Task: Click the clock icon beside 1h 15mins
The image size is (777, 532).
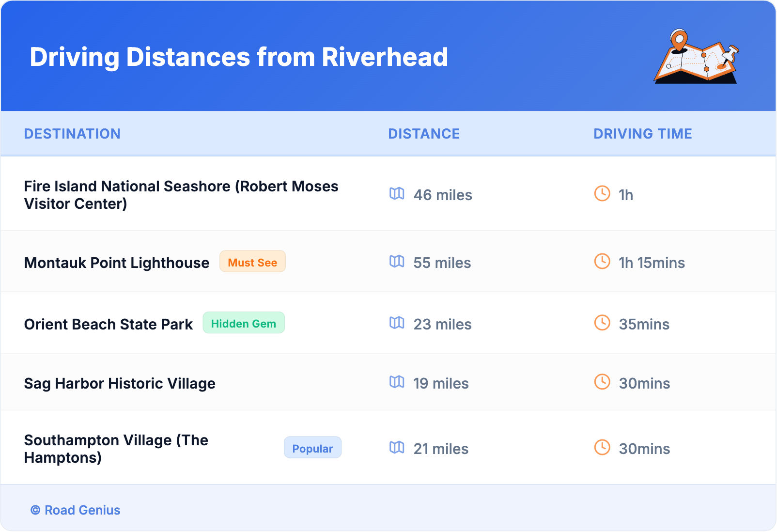Action: click(x=602, y=261)
